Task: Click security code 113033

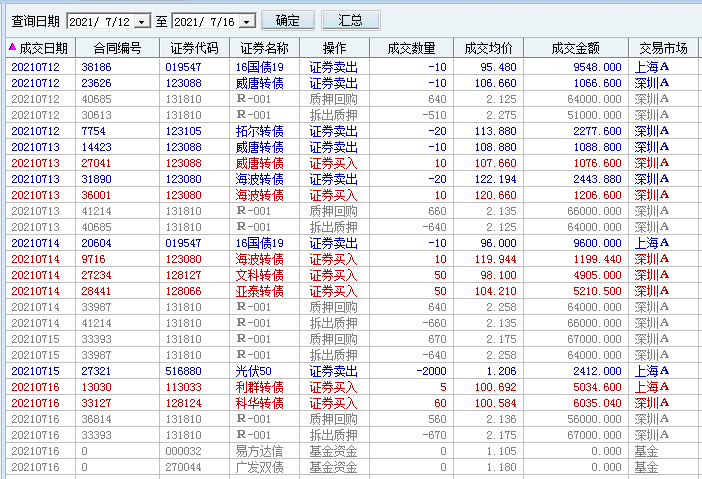Action: [184, 387]
